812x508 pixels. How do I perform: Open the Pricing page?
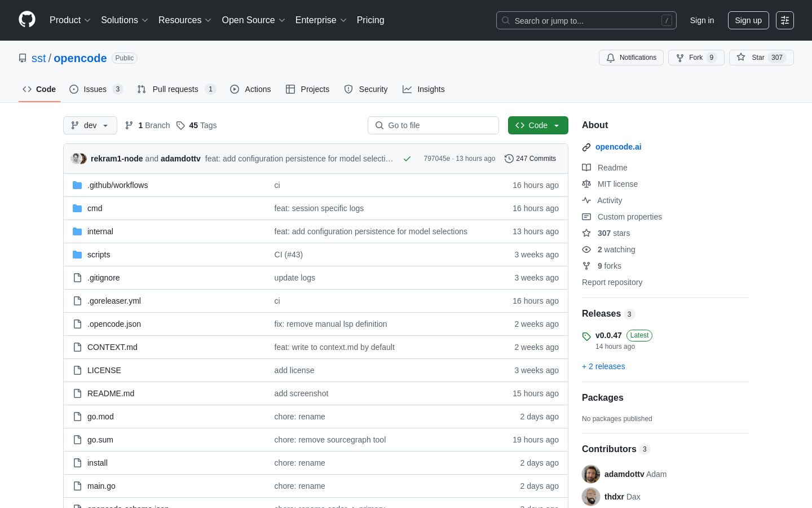click(370, 20)
